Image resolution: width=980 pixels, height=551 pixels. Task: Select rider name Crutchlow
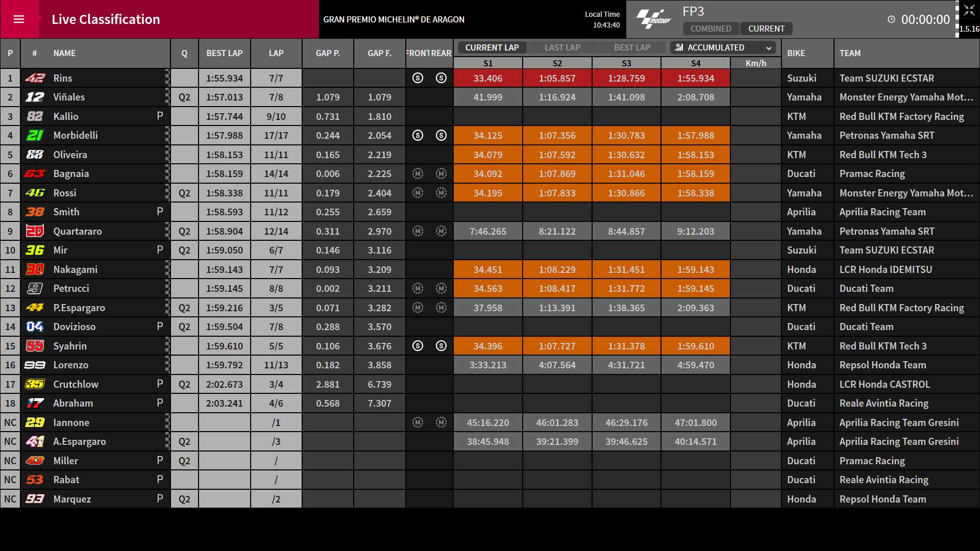tap(76, 384)
